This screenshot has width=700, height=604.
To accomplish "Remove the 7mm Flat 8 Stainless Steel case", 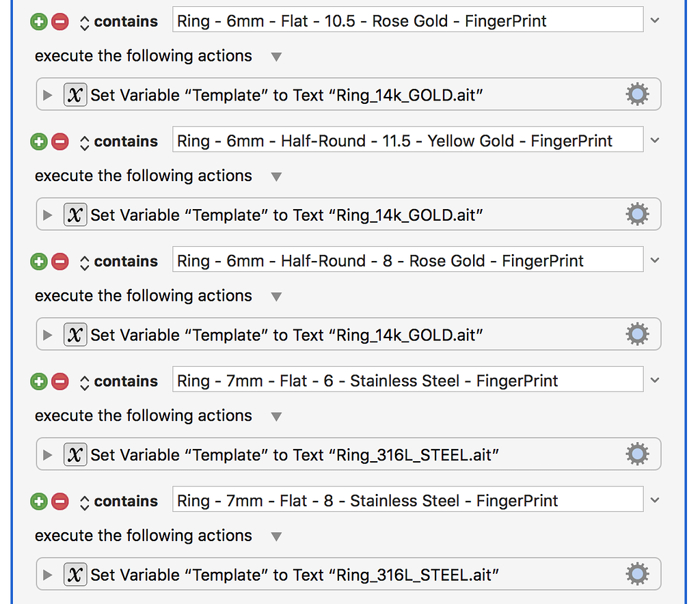I will click(x=60, y=502).
